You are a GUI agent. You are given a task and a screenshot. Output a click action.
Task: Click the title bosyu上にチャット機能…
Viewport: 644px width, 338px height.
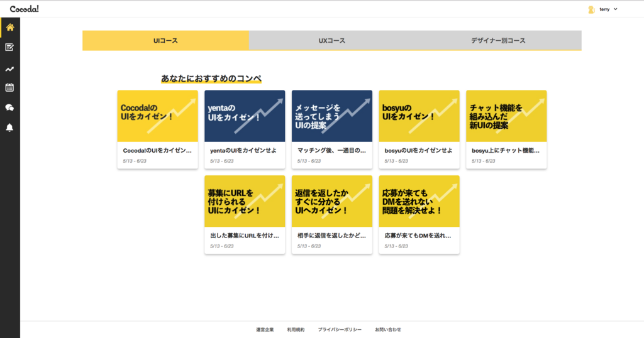click(x=506, y=151)
